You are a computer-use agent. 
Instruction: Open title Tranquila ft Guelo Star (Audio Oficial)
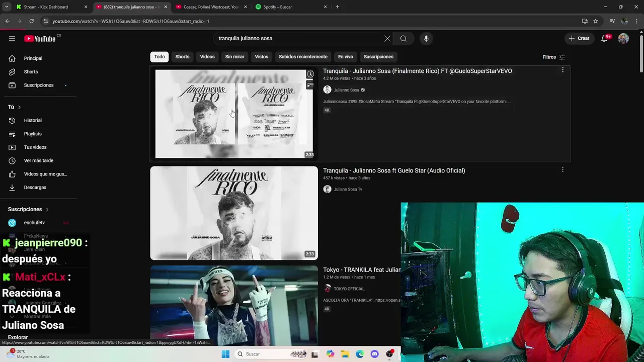tap(394, 170)
